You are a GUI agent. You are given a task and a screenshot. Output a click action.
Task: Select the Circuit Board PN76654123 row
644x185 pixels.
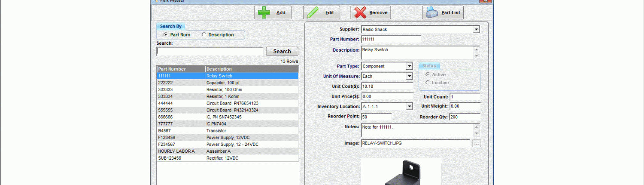pos(228,103)
